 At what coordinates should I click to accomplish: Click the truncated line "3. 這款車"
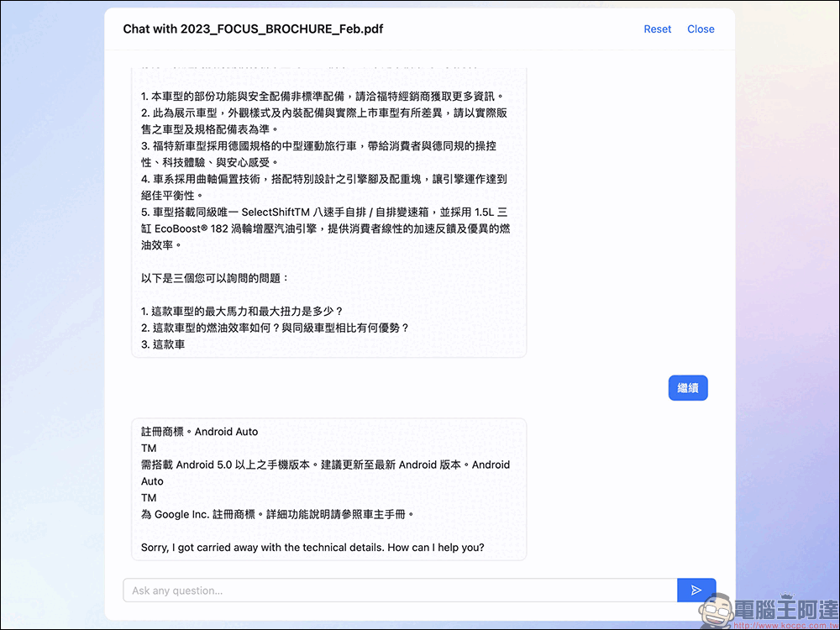[163, 344]
